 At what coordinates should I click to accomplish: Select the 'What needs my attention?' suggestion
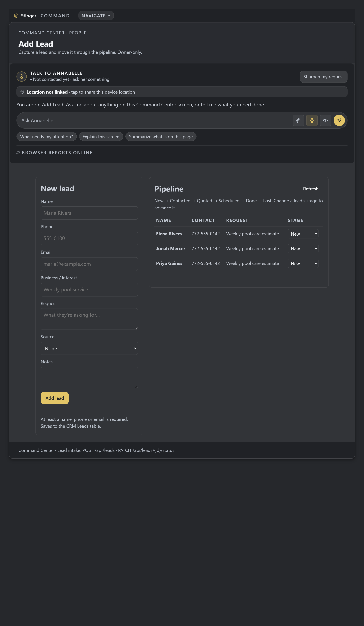click(46, 137)
